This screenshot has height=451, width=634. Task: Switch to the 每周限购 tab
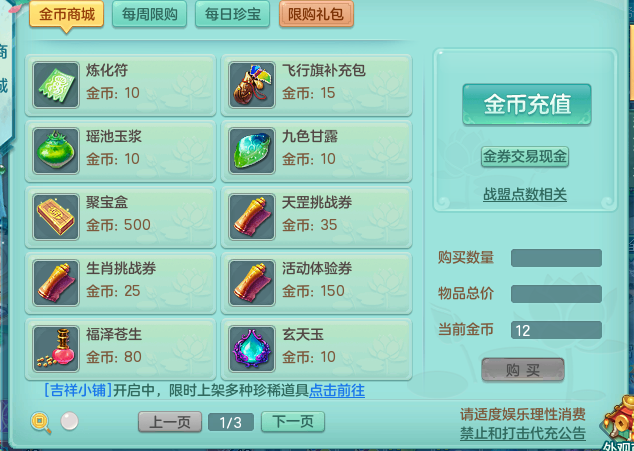(x=150, y=15)
